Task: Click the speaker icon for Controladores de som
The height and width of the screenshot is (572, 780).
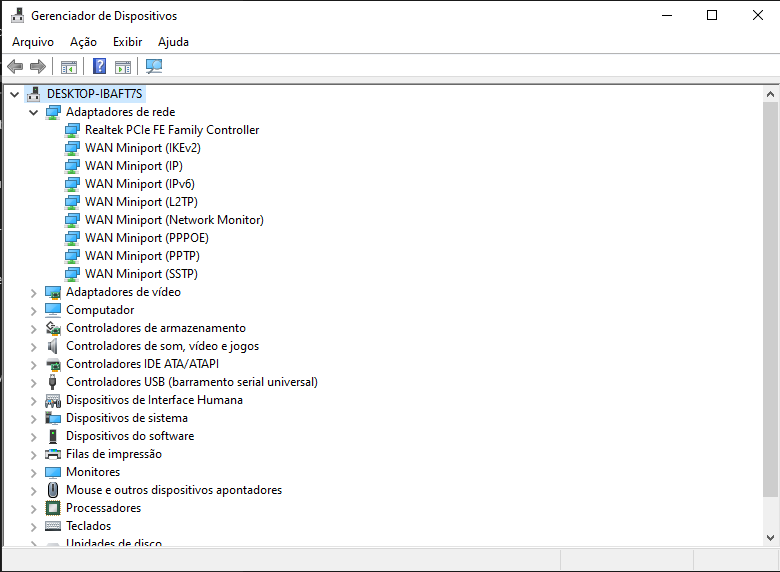Action: (x=53, y=346)
